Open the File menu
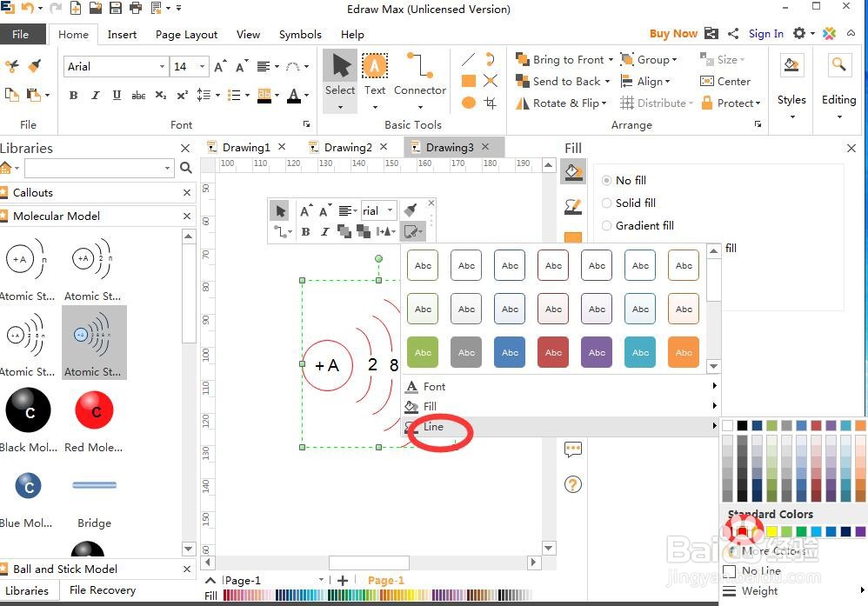The image size is (868, 606). tap(21, 34)
